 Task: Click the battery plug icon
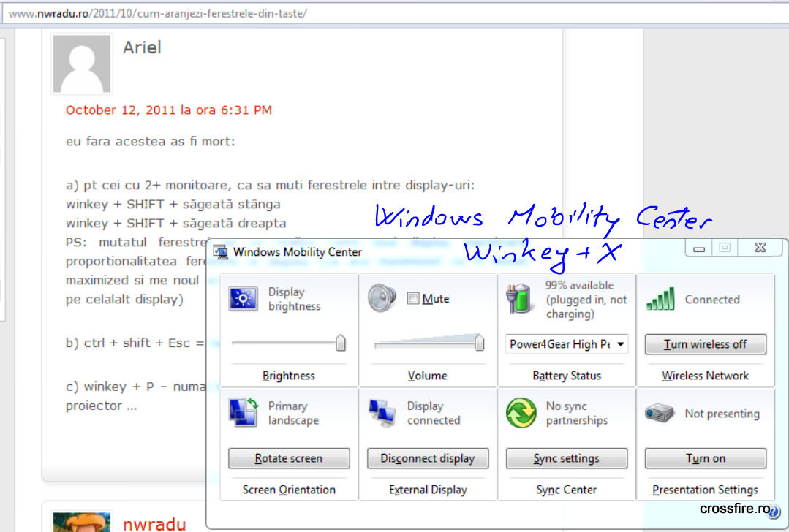tap(518, 298)
